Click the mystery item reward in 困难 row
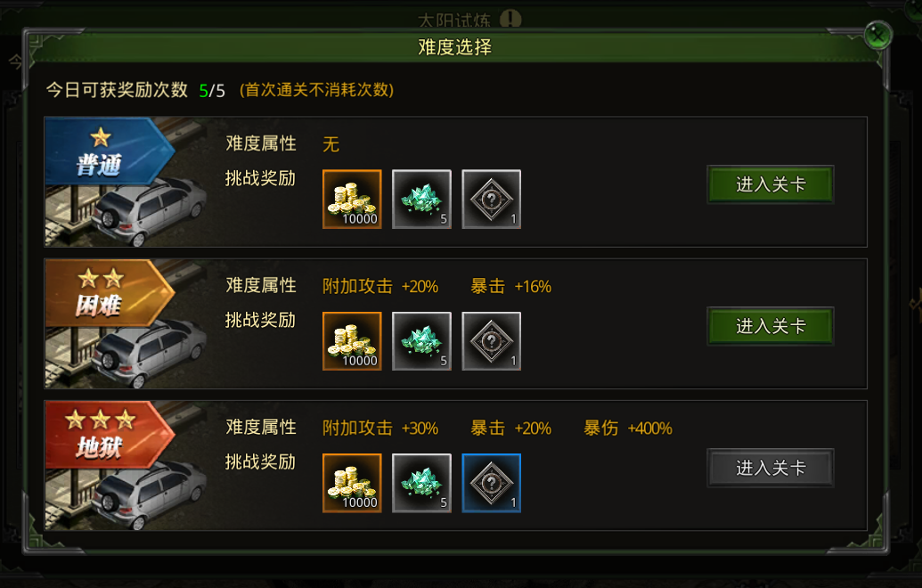The height and width of the screenshot is (588, 922). [491, 341]
